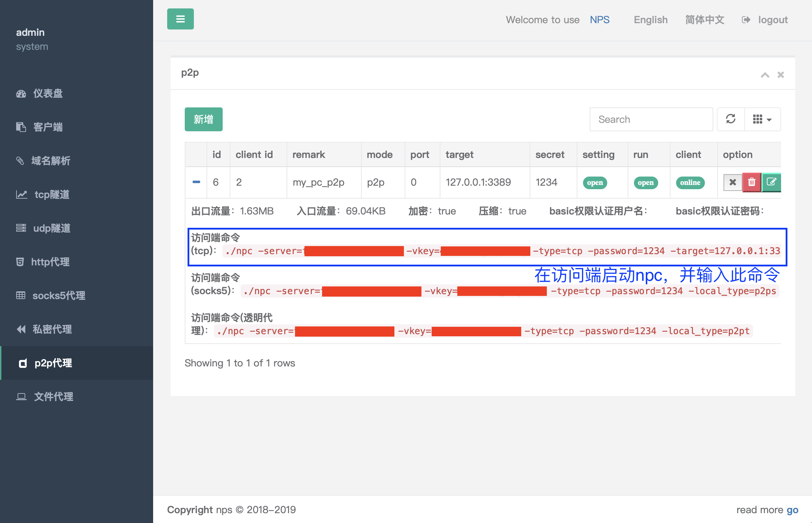Click the online client badge
Viewport: 812px width, 523px height.
(x=690, y=183)
